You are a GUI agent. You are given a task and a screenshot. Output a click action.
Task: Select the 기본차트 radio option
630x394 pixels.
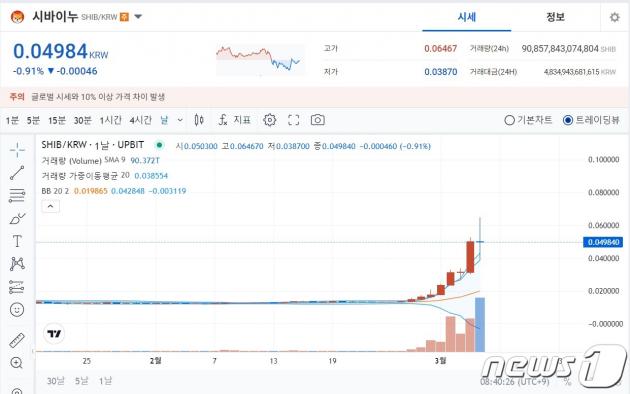click(x=528, y=120)
